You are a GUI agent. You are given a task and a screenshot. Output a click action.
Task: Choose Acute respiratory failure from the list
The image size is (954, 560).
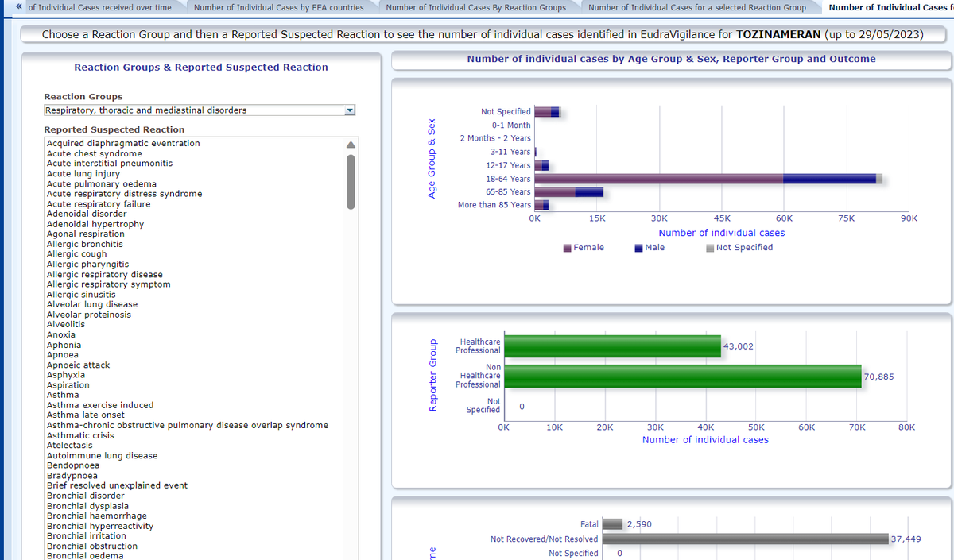(99, 204)
